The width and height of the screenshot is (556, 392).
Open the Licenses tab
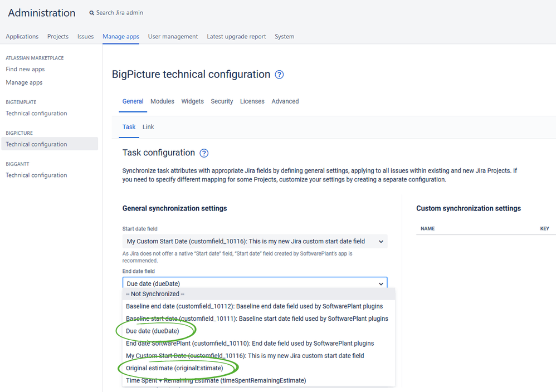pos(252,101)
